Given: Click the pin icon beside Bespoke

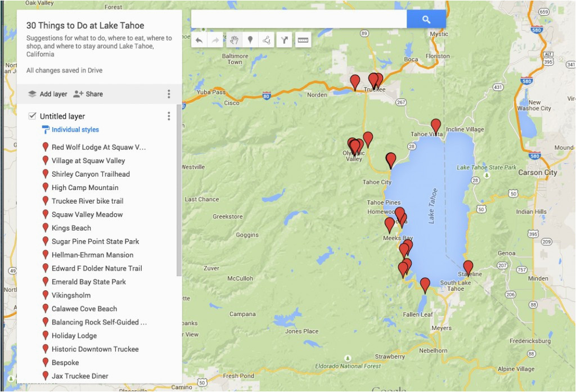Looking at the screenshot, I should pyautogui.click(x=46, y=362).
